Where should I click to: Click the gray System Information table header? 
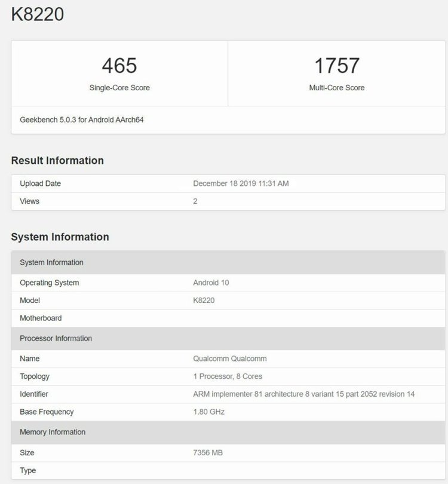click(228, 262)
